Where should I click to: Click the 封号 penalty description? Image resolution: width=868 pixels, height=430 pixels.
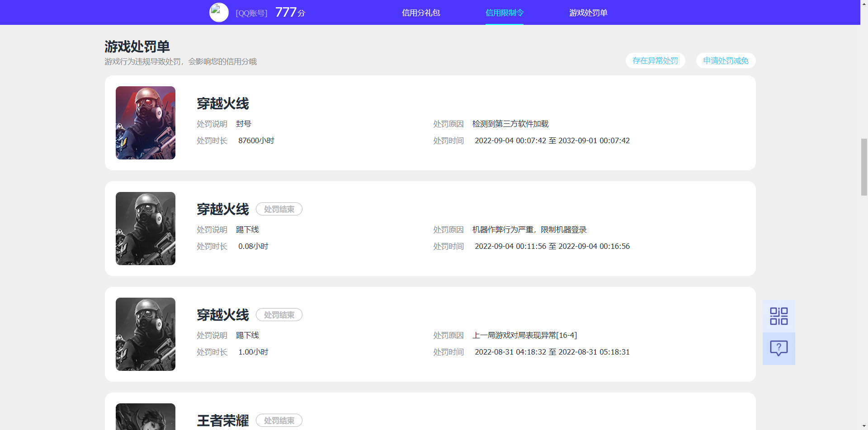(244, 124)
